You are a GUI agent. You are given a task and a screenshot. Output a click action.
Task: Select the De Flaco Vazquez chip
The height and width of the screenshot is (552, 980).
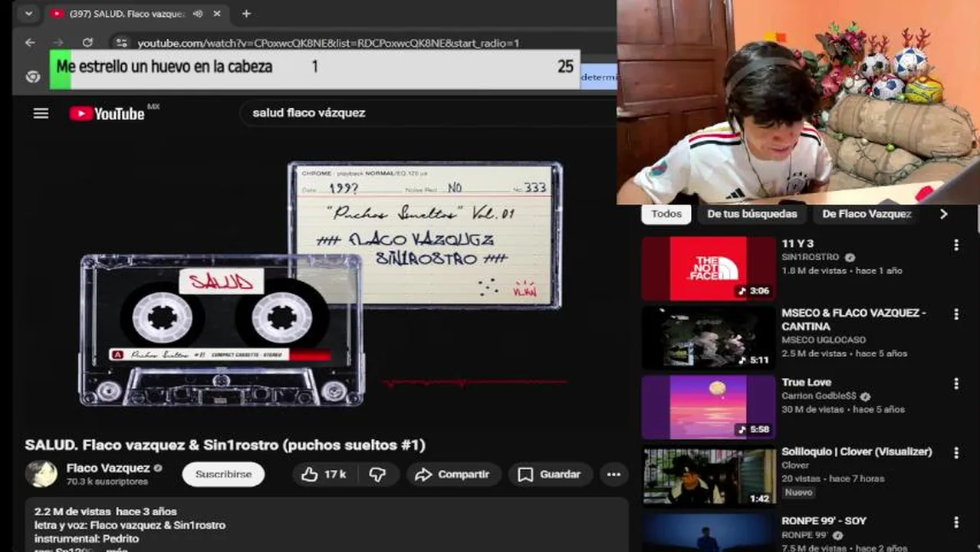(x=867, y=214)
